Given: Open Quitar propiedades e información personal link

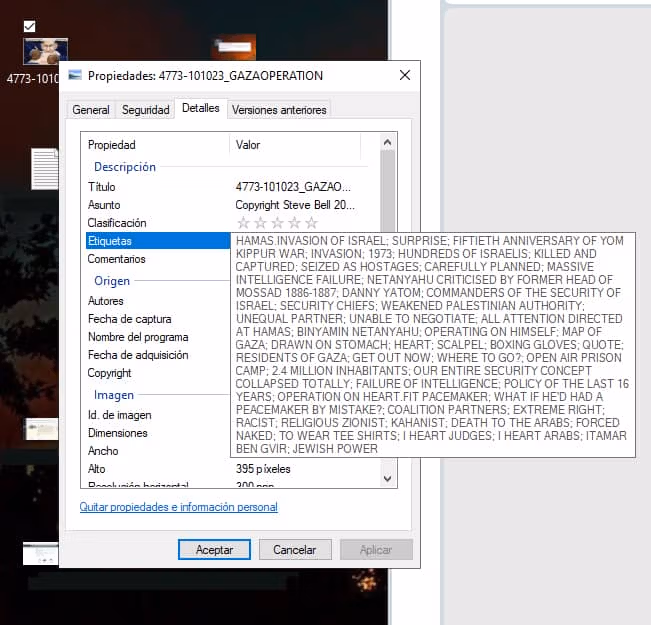Looking at the screenshot, I should (179, 507).
